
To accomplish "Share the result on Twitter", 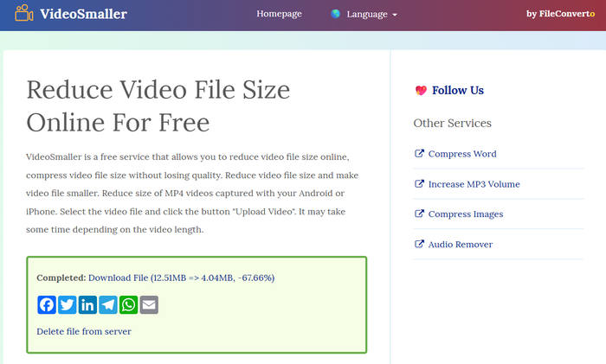I will click(x=68, y=305).
